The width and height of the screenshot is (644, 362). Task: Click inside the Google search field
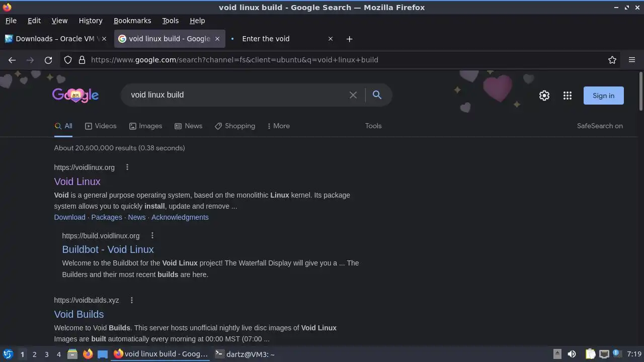point(236,95)
